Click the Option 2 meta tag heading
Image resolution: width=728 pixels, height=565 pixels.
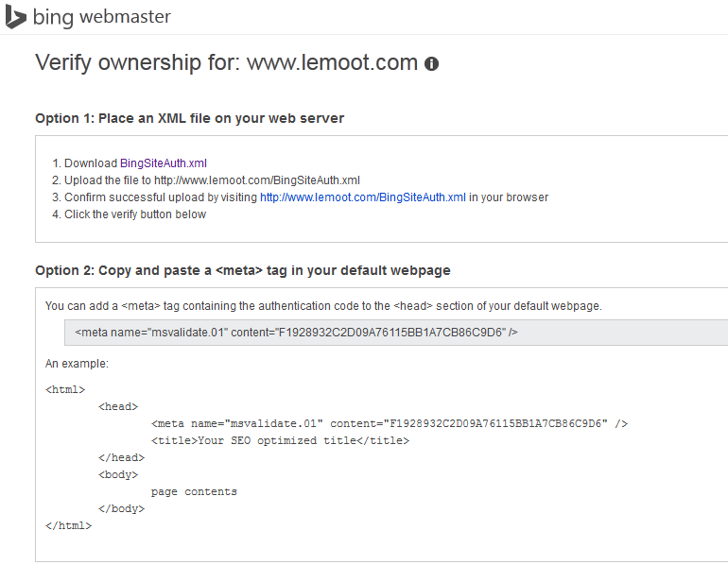click(x=243, y=270)
